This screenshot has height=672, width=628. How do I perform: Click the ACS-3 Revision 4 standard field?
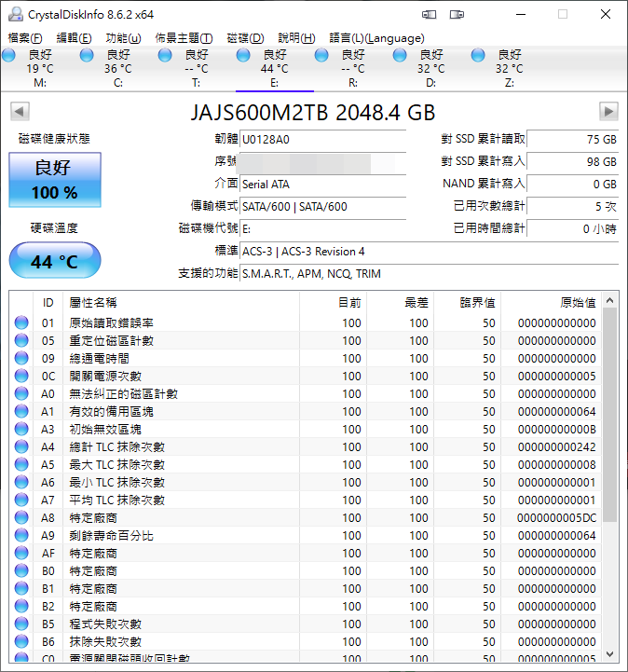[x=429, y=251]
